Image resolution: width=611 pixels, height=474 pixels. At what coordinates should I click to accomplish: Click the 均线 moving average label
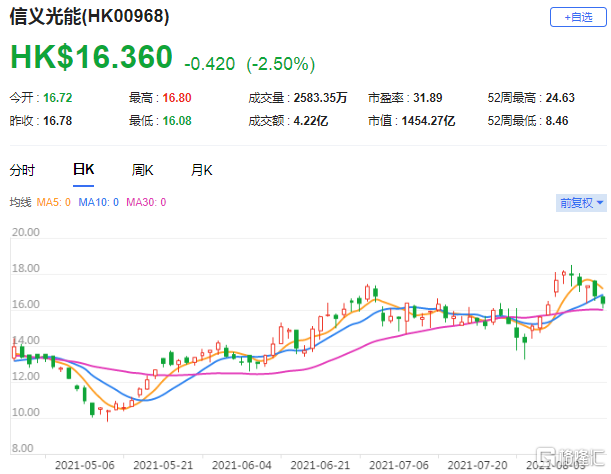pyautogui.click(x=20, y=202)
